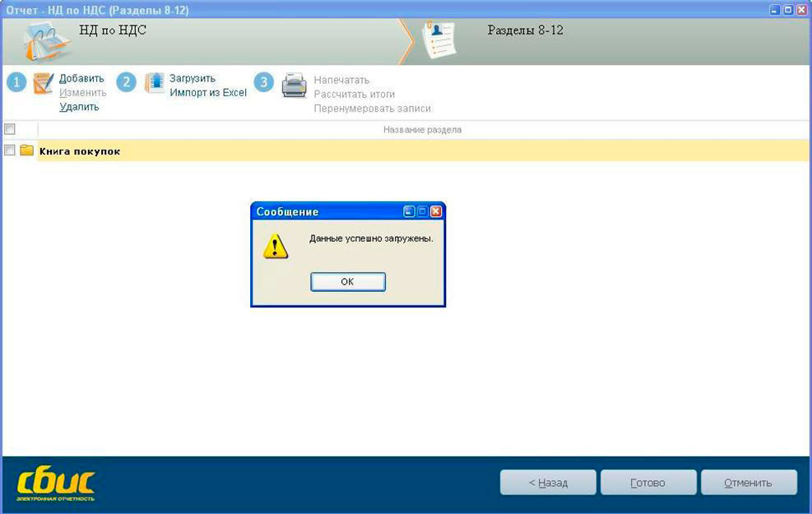Click the Добавить link

pyautogui.click(x=81, y=78)
